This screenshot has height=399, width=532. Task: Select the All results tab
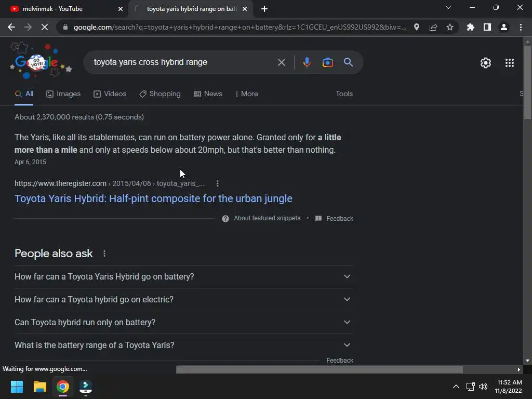point(24,94)
